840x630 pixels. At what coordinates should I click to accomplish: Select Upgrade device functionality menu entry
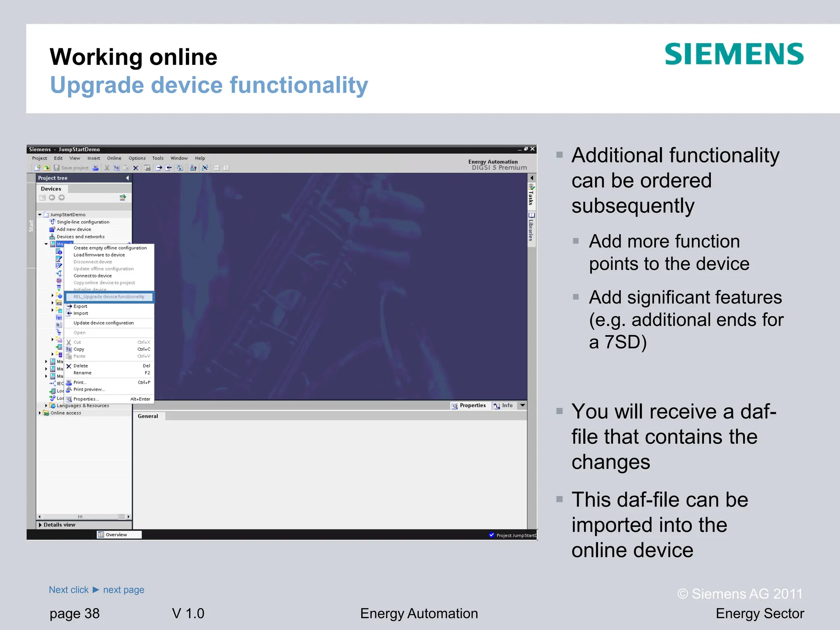(109, 297)
